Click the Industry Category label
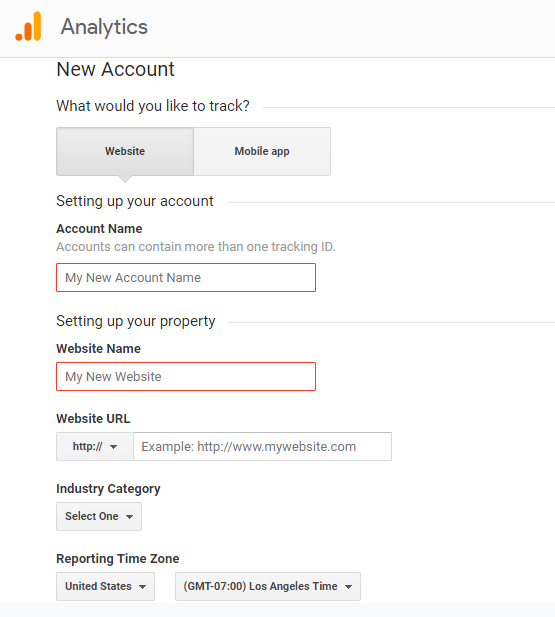Screen dimensions: 555x617 108,489
